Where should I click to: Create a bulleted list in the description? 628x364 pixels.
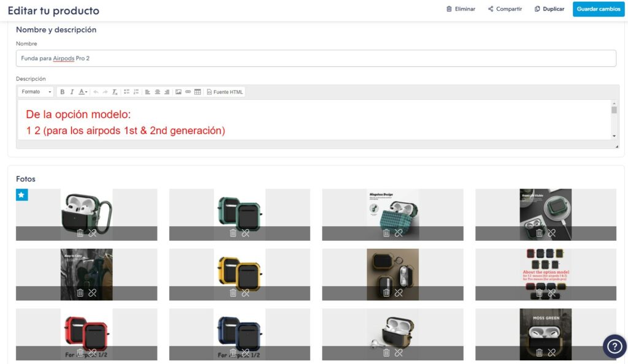pos(127,91)
